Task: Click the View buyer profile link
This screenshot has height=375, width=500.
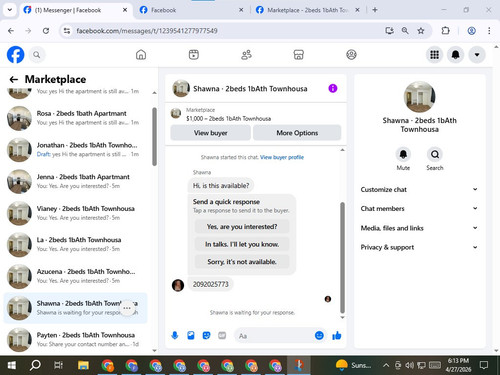Action: (282, 157)
